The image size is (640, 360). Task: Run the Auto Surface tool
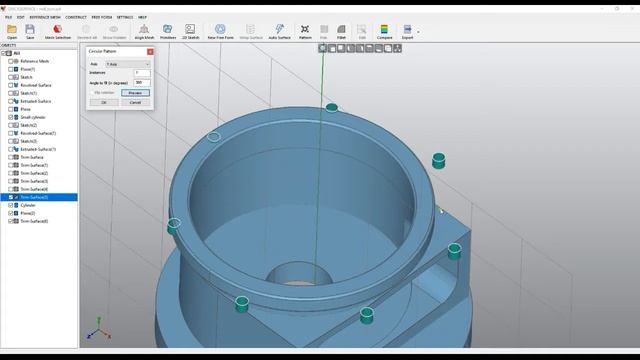(x=280, y=31)
